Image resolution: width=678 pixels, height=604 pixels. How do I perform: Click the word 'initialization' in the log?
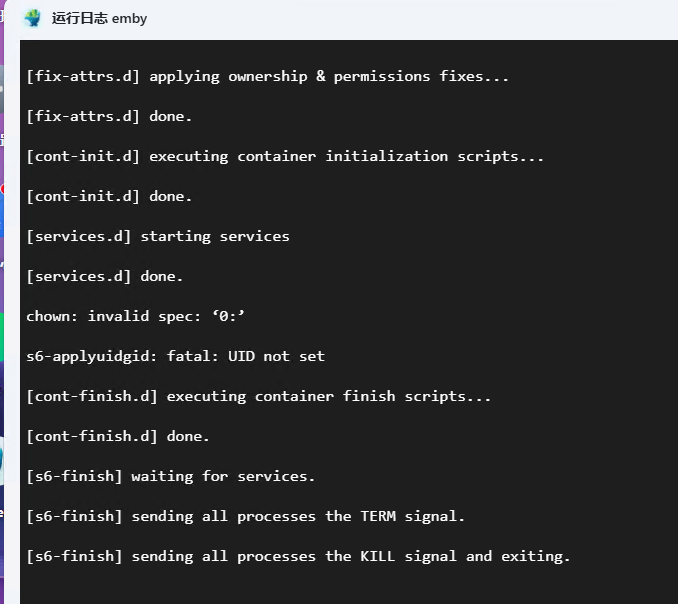(x=387, y=157)
